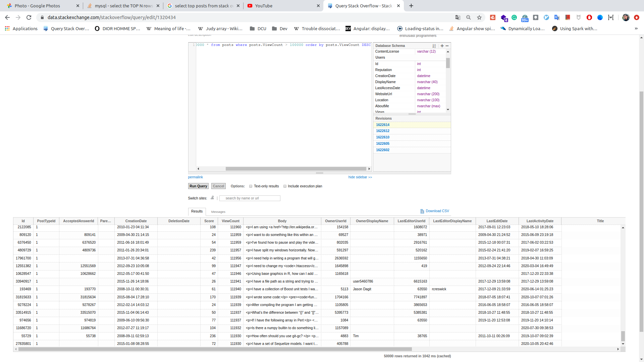The width and height of the screenshot is (644, 362).
Task: Bookmark this page with the star icon
Action: pos(479,17)
